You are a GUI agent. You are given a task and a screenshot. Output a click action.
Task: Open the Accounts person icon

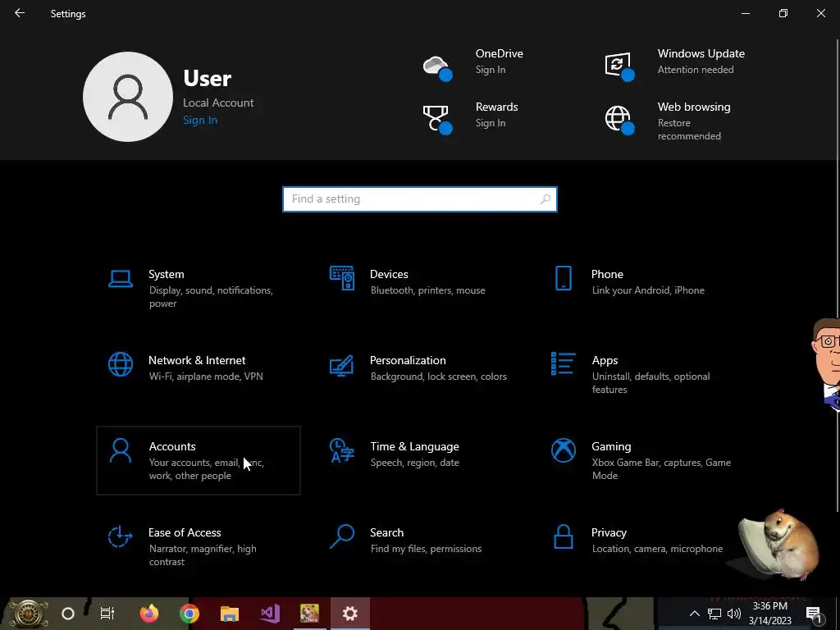[x=121, y=450]
